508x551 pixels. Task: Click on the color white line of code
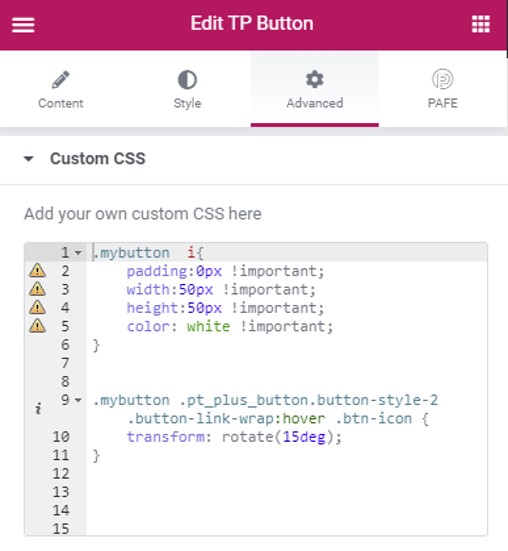click(230, 326)
